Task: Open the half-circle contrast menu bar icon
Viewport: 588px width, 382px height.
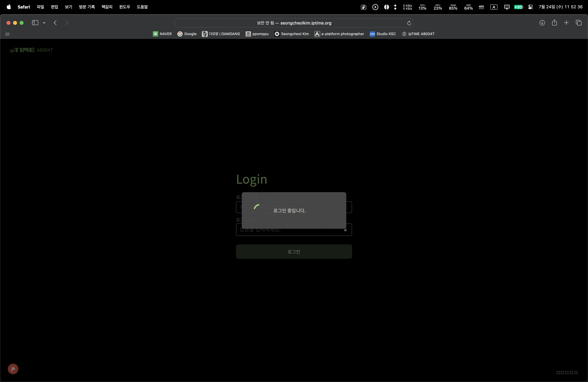Action: (386, 7)
